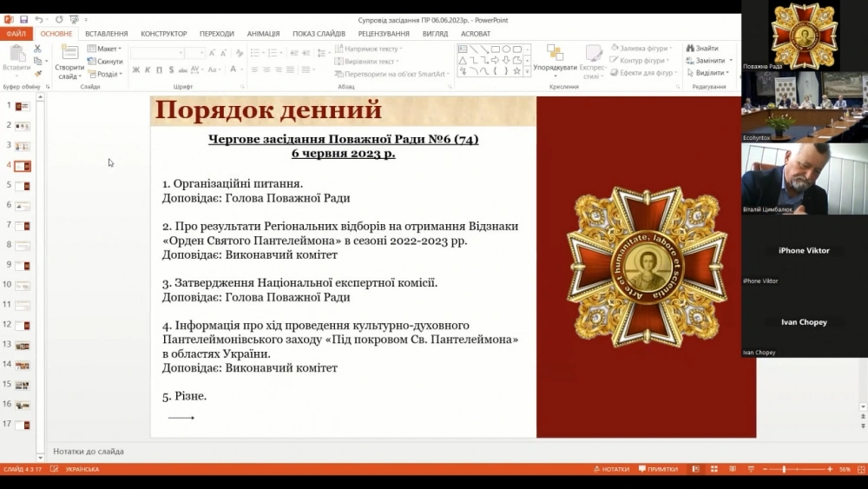
Task: Expand bulleted list dropdown
Action: click(262, 53)
